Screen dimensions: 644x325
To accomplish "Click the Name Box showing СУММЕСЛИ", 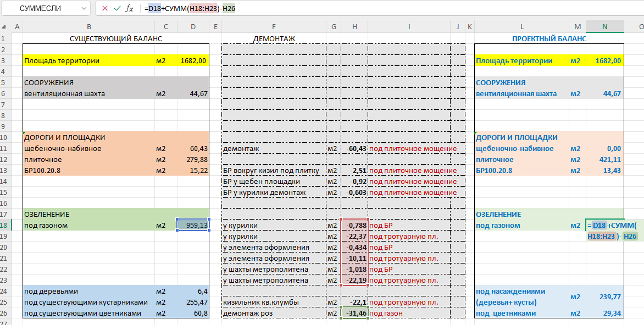I will pyautogui.click(x=45, y=8).
